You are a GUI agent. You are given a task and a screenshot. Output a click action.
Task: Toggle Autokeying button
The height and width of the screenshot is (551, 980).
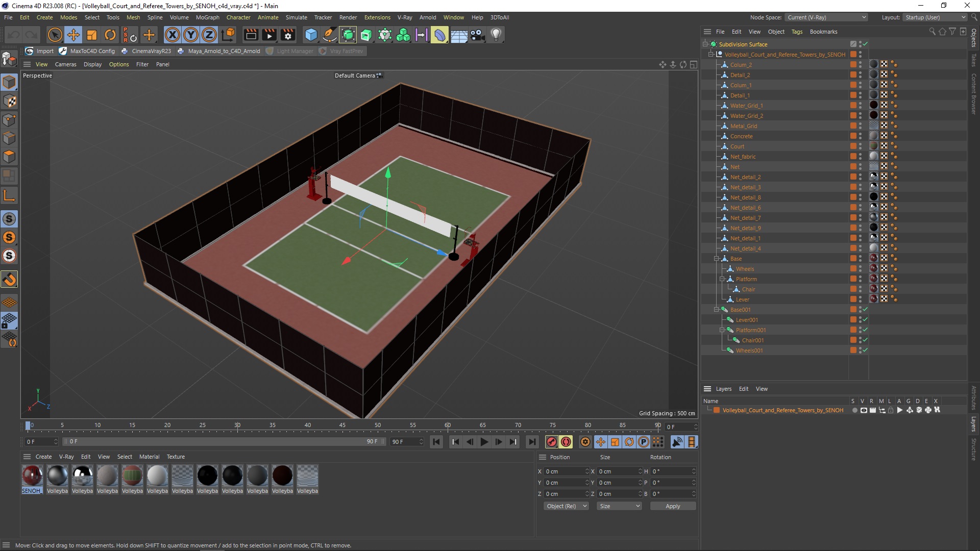pos(566,442)
